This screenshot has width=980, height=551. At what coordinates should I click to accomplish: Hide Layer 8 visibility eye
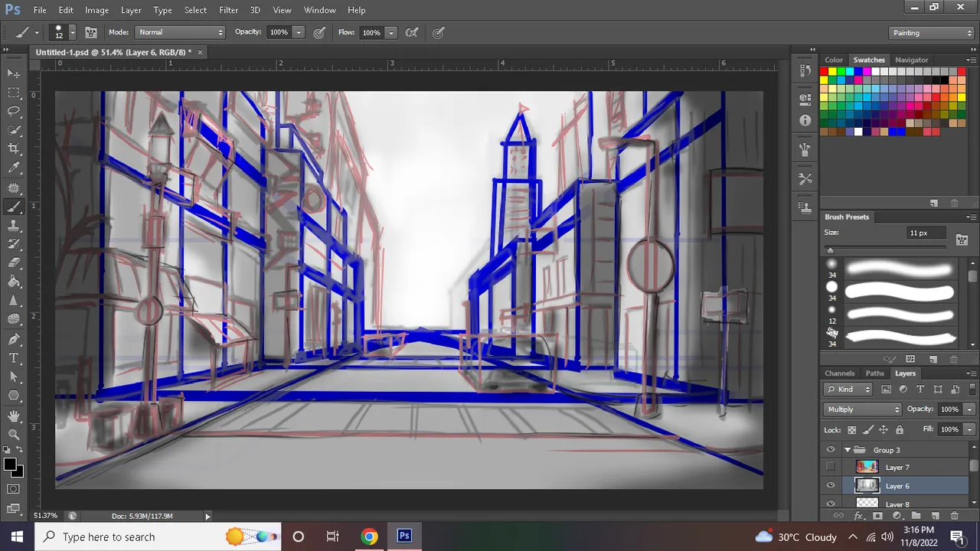pos(831,504)
